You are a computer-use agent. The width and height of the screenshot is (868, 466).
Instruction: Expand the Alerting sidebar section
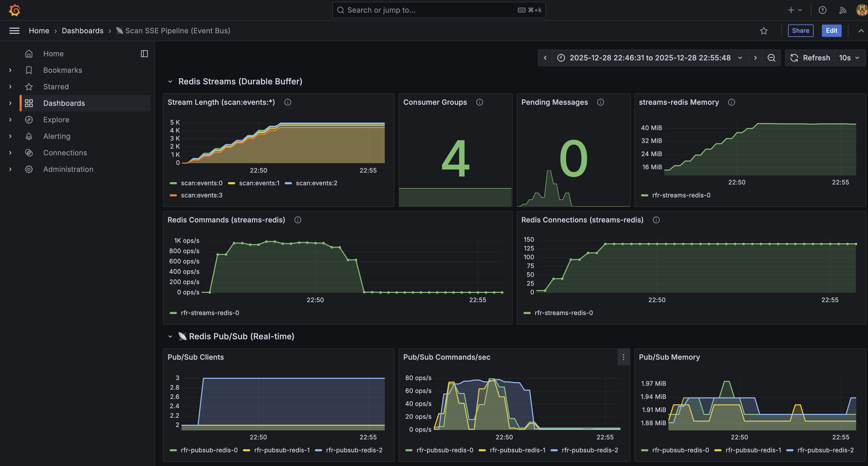pos(10,136)
